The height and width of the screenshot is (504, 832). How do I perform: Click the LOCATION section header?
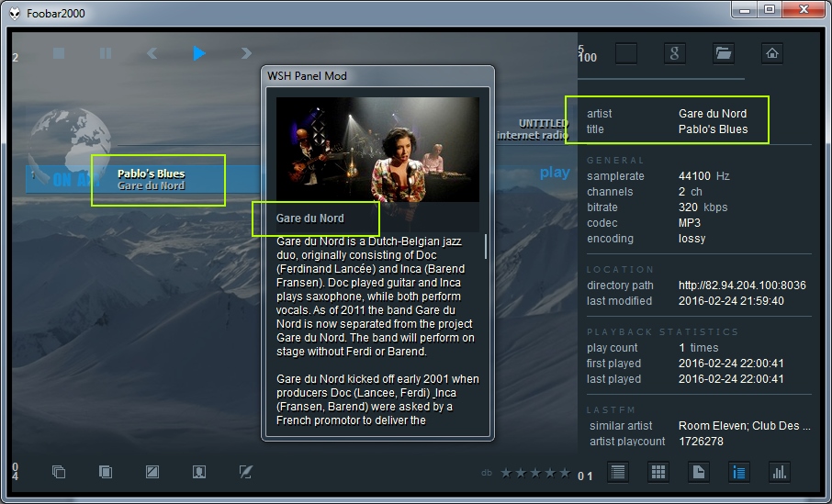point(620,270)
